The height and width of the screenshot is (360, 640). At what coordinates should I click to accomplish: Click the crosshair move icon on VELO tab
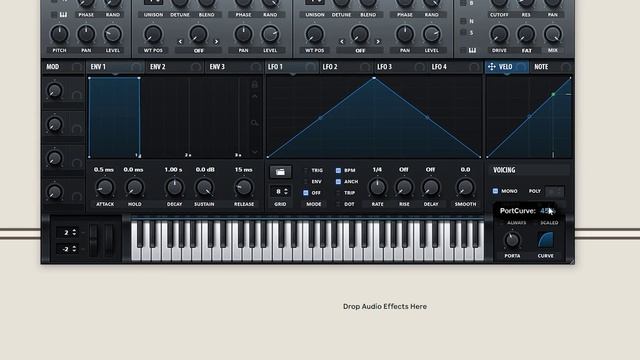(x=491, y=67)
